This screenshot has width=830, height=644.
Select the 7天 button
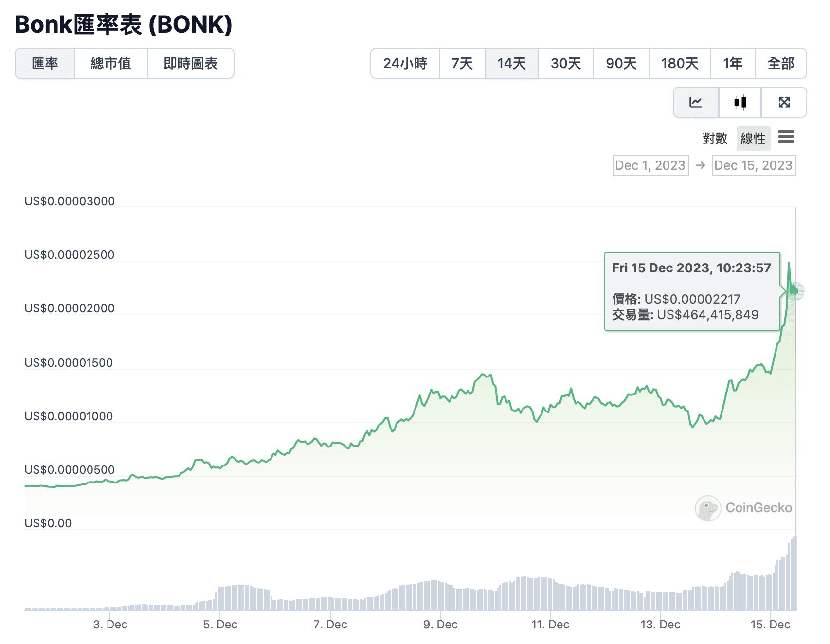[462, 63]
